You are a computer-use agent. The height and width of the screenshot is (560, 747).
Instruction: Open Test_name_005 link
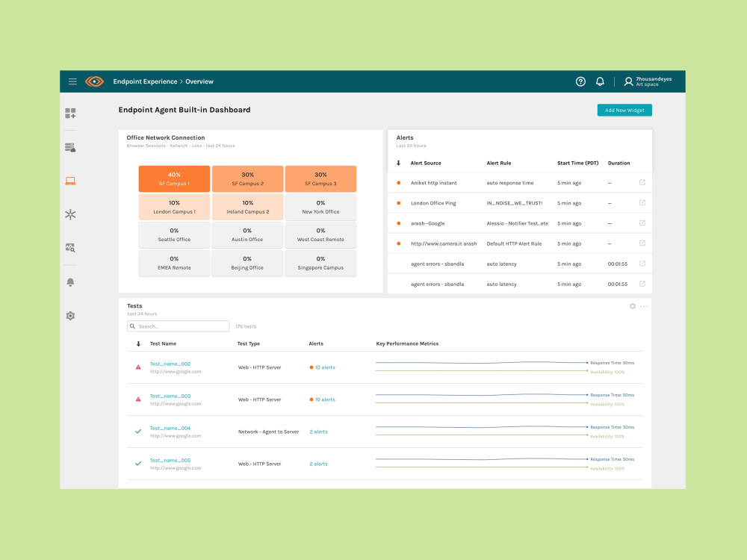click(x=170, y=461)
